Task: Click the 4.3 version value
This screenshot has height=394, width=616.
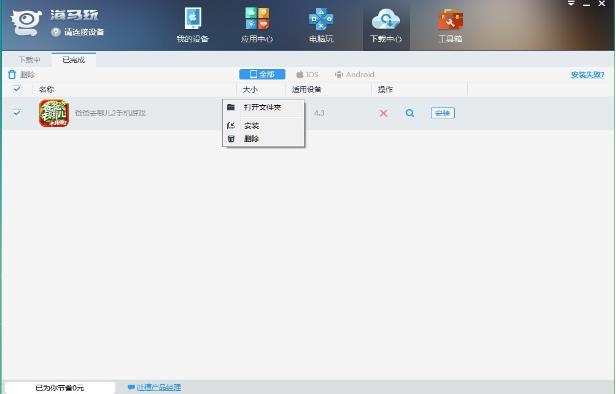Action: [319, 113]
